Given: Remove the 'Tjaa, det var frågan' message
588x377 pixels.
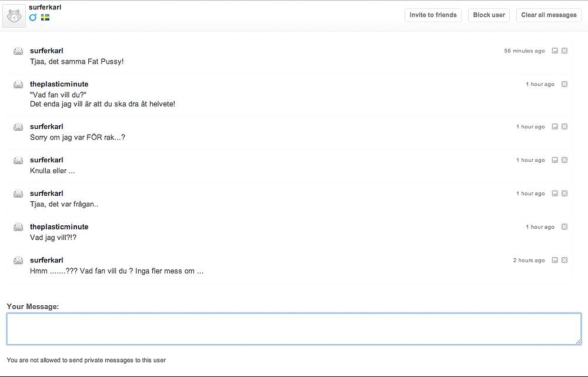Looking at the screenshot, I should pos(564,193).
